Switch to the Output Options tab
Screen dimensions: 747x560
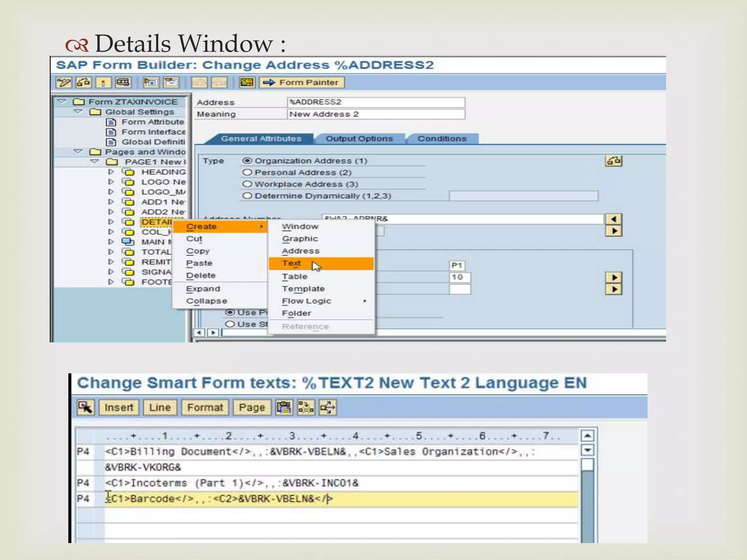pos(359,139)
